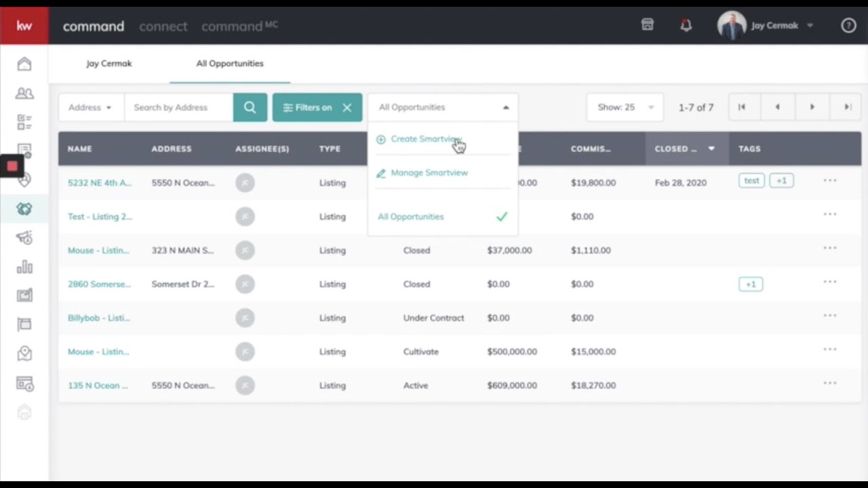The image size is (868, 488).
Task: Click the Search by Address field
Action: (x=179, y=107)
